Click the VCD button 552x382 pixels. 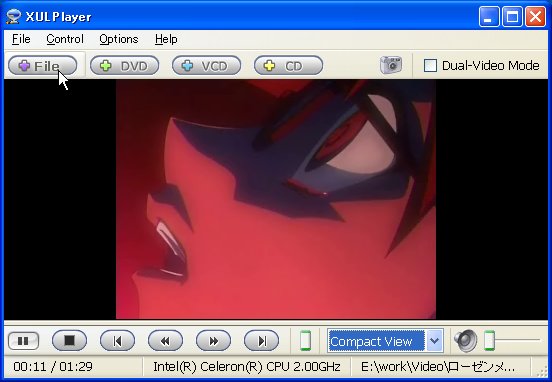click(207, 65)
